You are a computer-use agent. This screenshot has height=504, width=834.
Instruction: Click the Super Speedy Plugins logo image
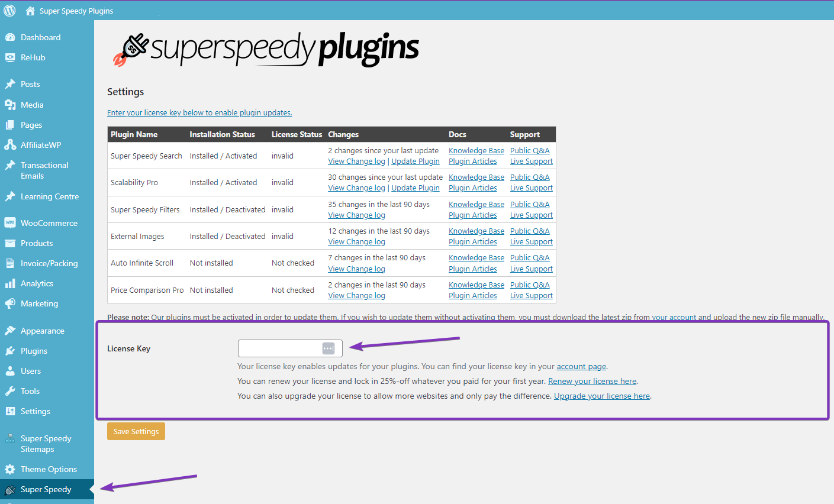pos(266,49)
